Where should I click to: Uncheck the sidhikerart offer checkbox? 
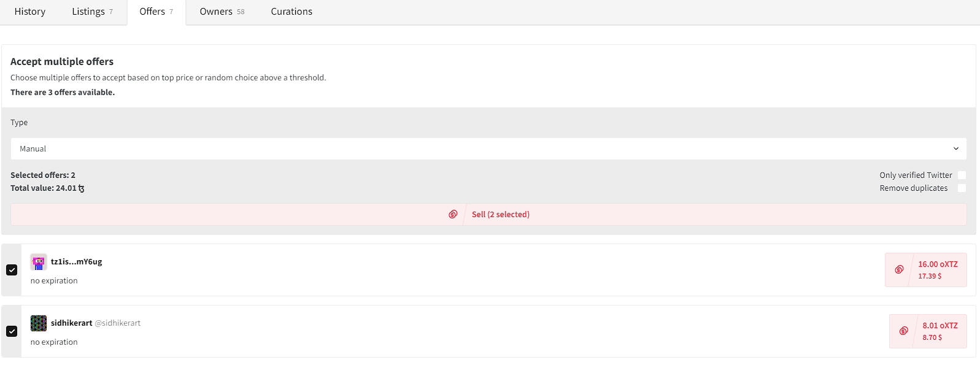[12, 331]
